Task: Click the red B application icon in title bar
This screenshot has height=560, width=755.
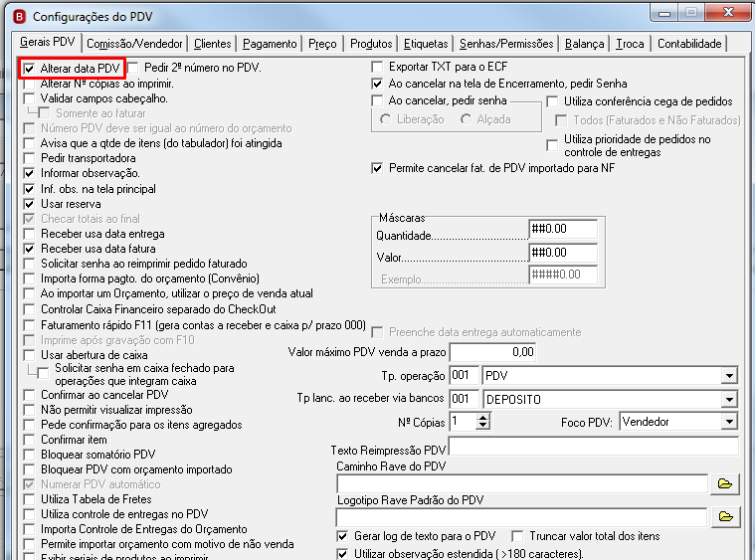Action: click(x=19, y=17)
